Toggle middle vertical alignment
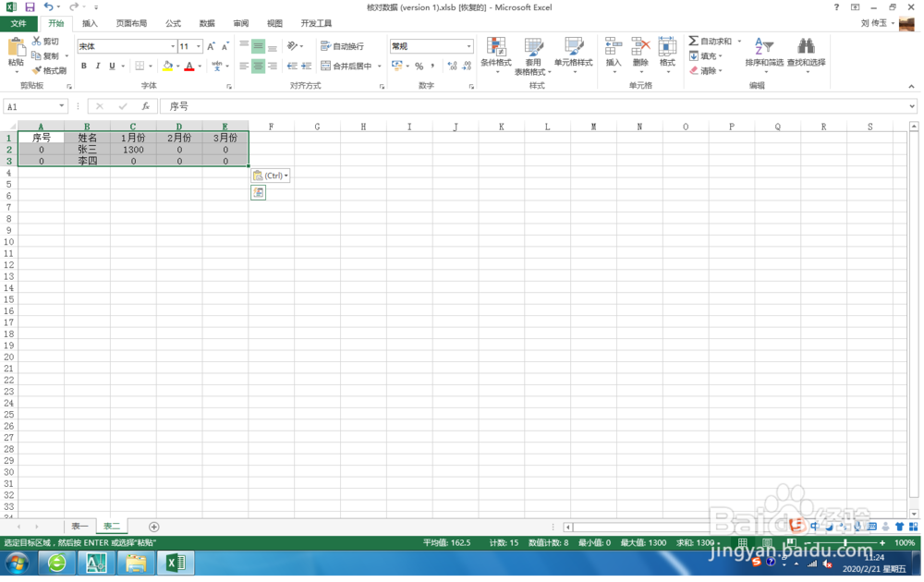Image resolution: width=924 pixels, height=582 pixels. [258, 46]
